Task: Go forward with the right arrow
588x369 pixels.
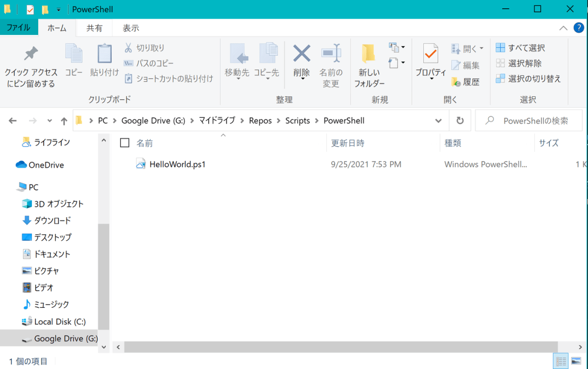Action: [x=33, y=121]
